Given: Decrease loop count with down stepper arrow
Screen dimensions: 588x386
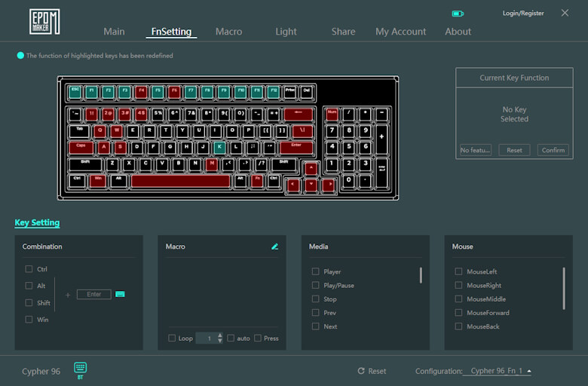Looking at the screenshot, I should (220, 342).
